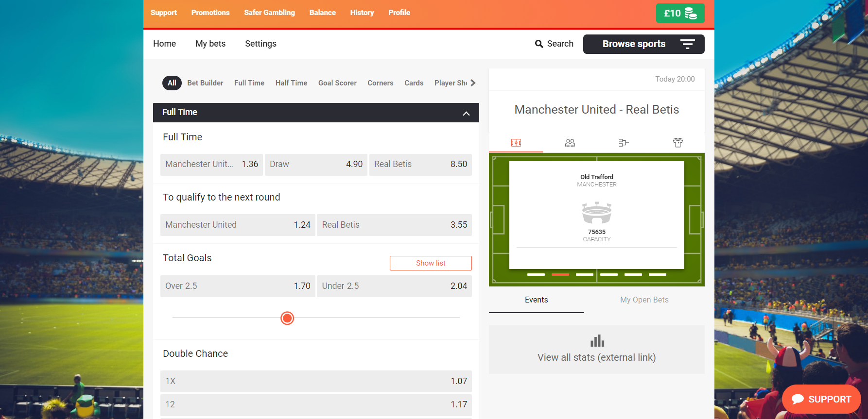Select Over 2.5 goals at 1.70
868x419 pixels.
[238, 286]
